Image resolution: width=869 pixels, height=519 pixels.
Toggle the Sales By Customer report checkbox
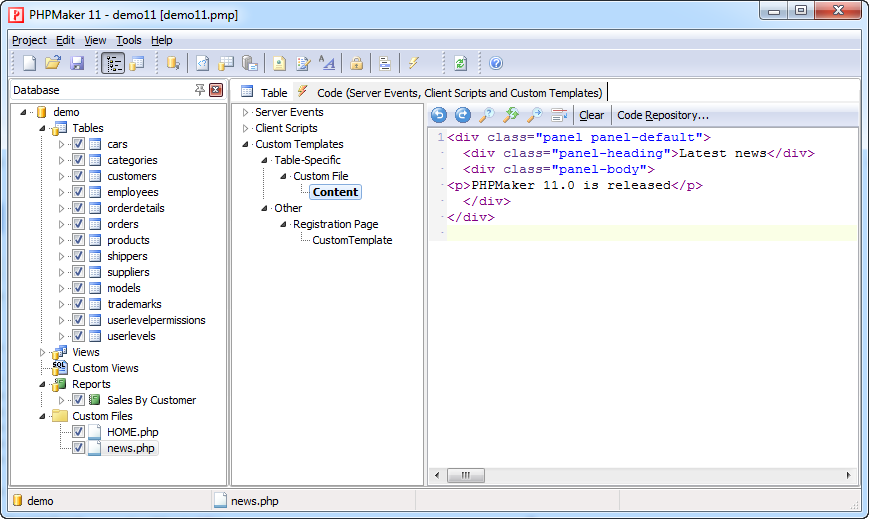click(x=78, y=400)
